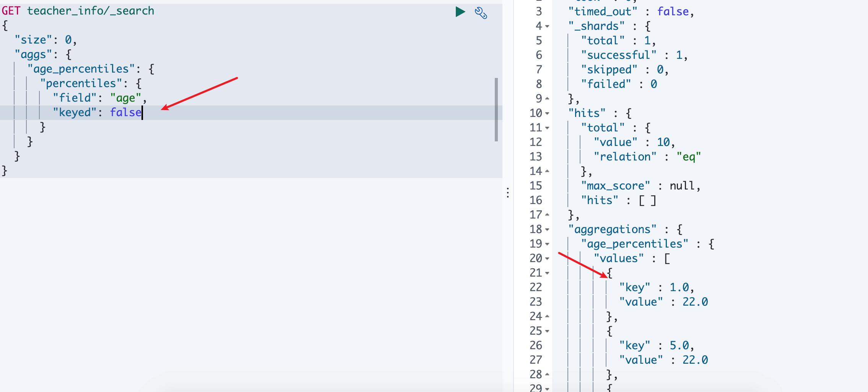Image resolution: width=868 pixels, height=392 pixels.
Task: Click the false value of "keyed"
Action: pyautogui.click(x=126, y=112)
